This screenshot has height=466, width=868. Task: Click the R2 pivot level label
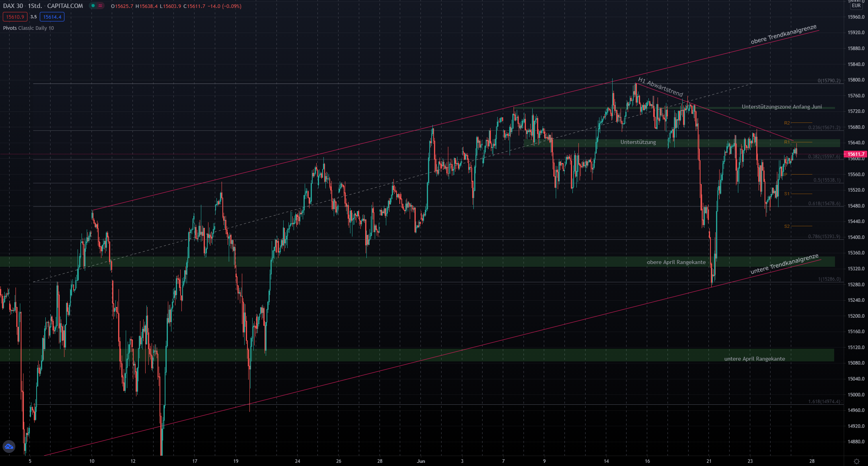pos(787,123)
